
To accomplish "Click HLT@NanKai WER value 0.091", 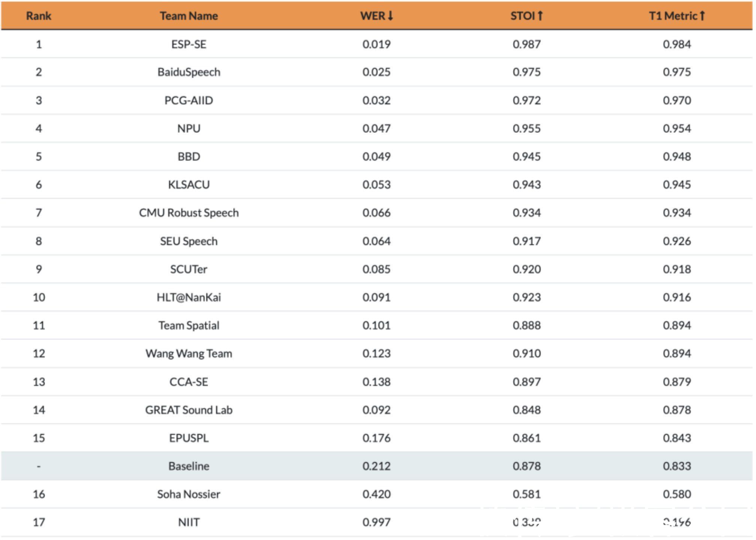I will (x=376, y=297).
